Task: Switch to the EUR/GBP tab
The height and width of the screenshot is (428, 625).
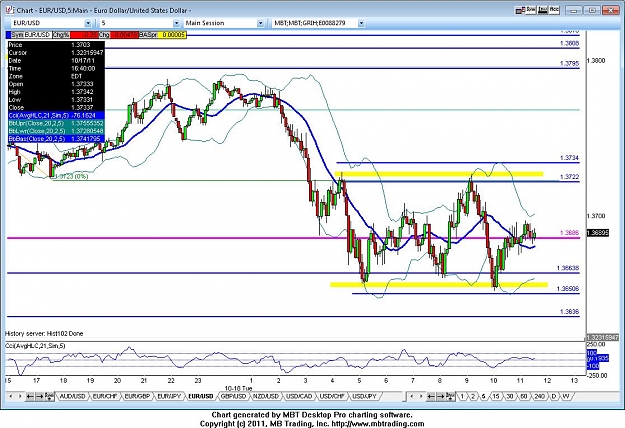Action: pyautogui.click(x=137, y=397)
